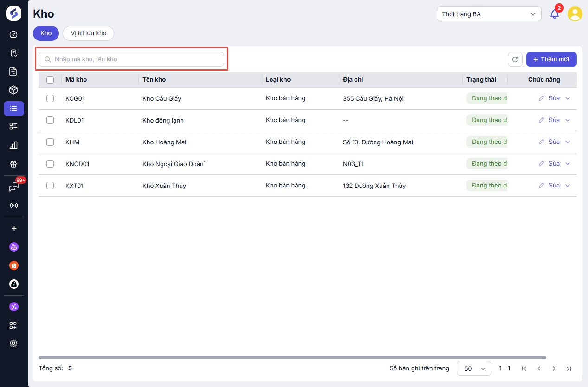Open the broadcast signal icon in sidebar
This screenshot has height=387, width=588.
[13, 206]
